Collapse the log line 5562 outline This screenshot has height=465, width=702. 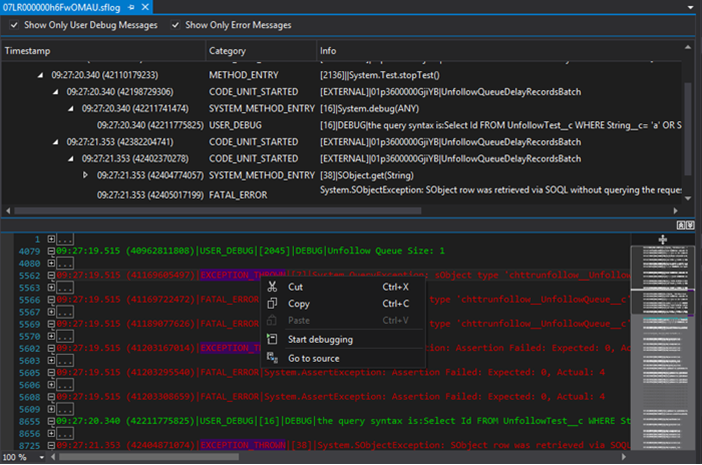tap(51, 275)
